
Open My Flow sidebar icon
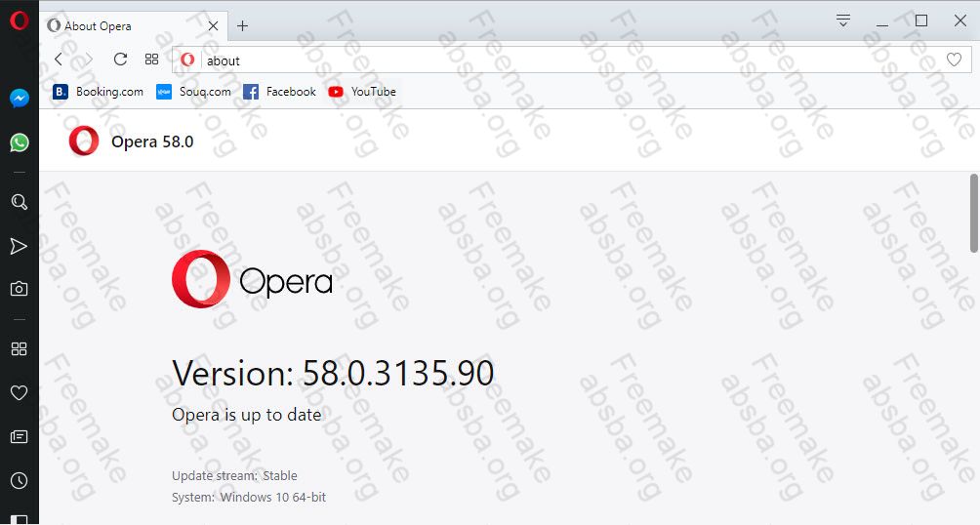point(19,246)
